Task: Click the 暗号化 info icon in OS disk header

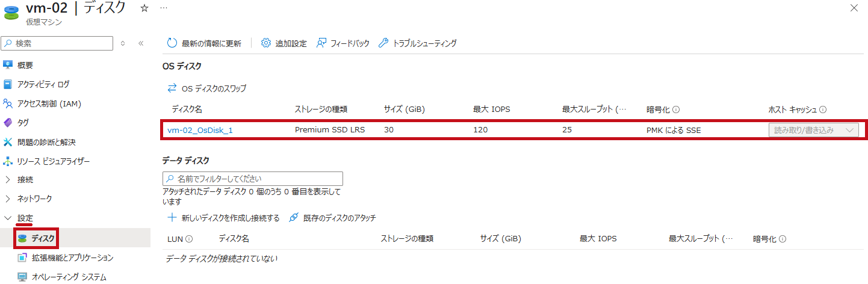Action: (x=676, y=110)
